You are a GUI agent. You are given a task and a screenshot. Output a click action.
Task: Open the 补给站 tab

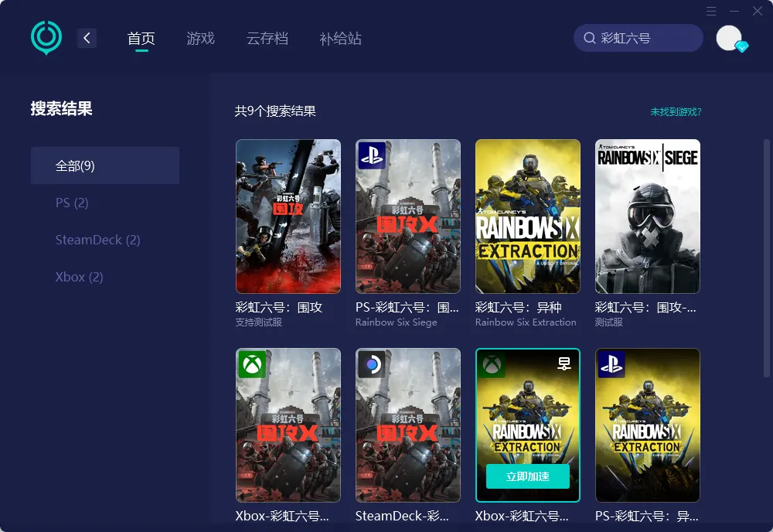(x=341, y=39)
